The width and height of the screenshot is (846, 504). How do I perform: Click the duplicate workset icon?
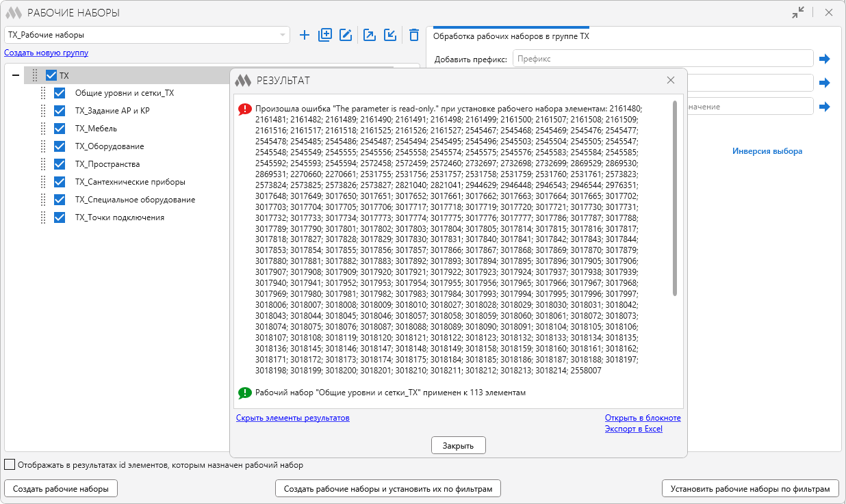tap(325, 35)
